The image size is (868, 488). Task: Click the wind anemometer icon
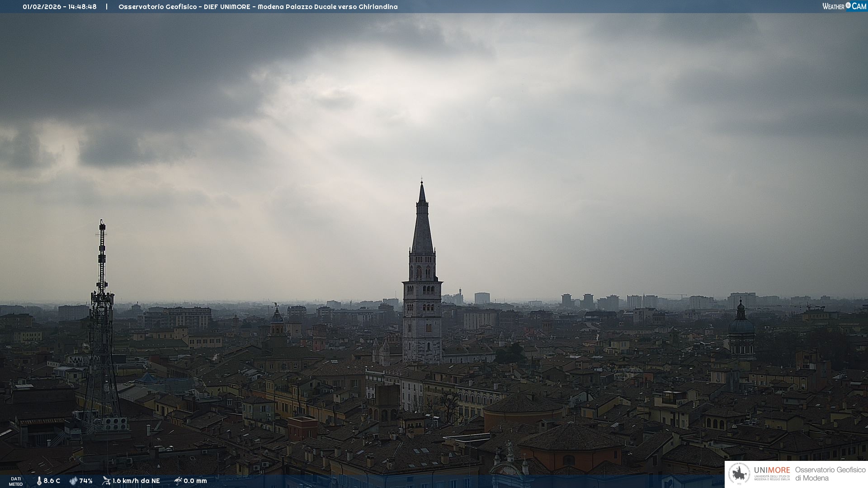pos(106,481)
